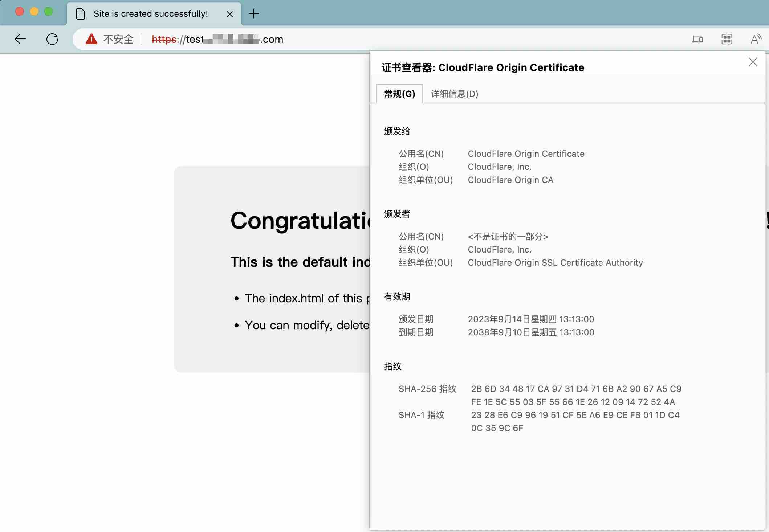
Task: Select the <不是证书的一部分> value
Action: pos(508,237)
